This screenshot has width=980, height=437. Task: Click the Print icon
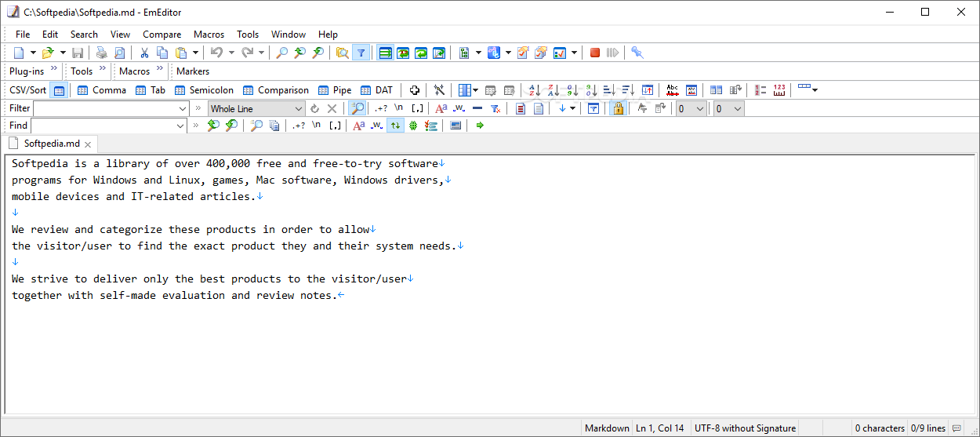tap(101, 53)
